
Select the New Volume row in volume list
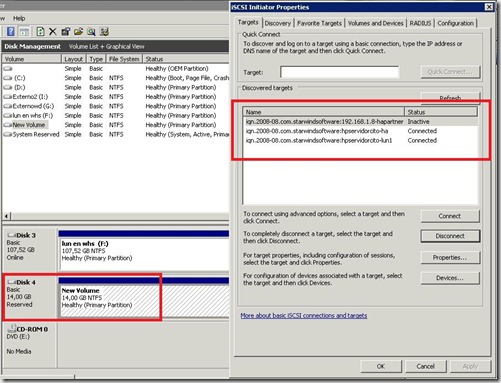[116, 125]
